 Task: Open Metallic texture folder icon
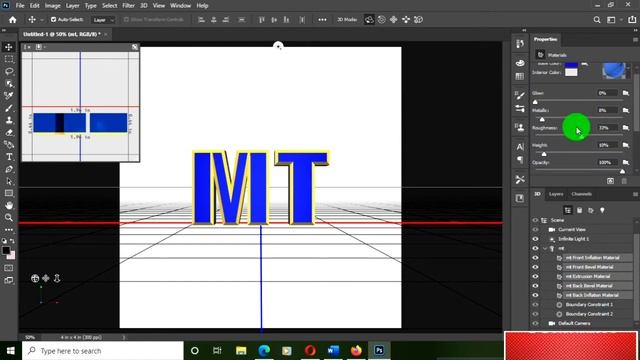coord(626,110)
